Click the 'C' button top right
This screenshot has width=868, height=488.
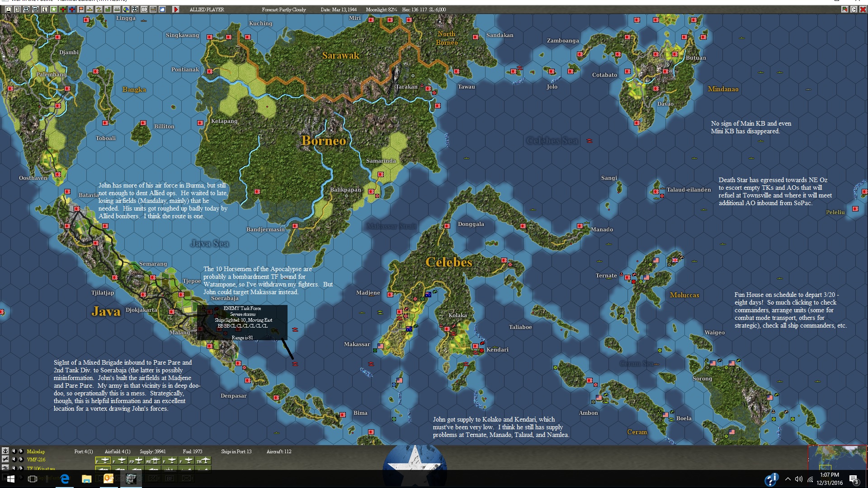(854, 9)
